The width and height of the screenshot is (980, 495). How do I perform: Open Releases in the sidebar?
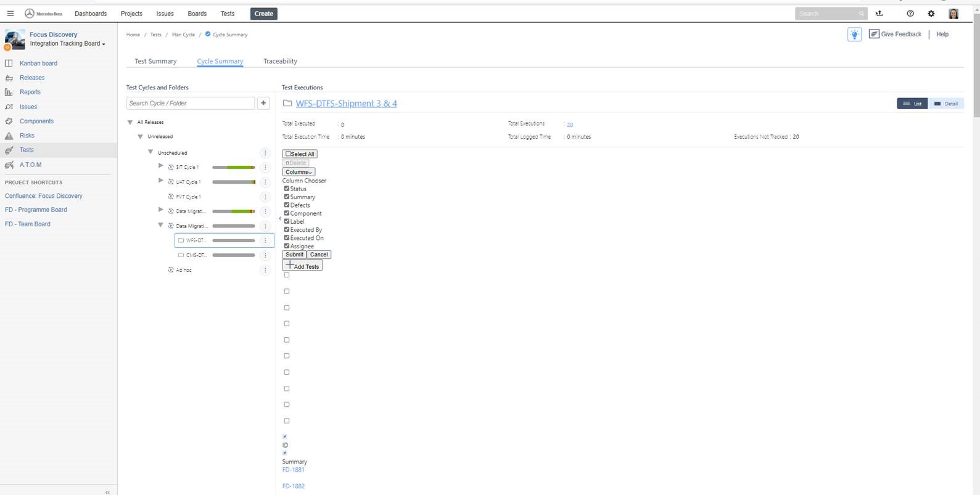pos(32,78)
